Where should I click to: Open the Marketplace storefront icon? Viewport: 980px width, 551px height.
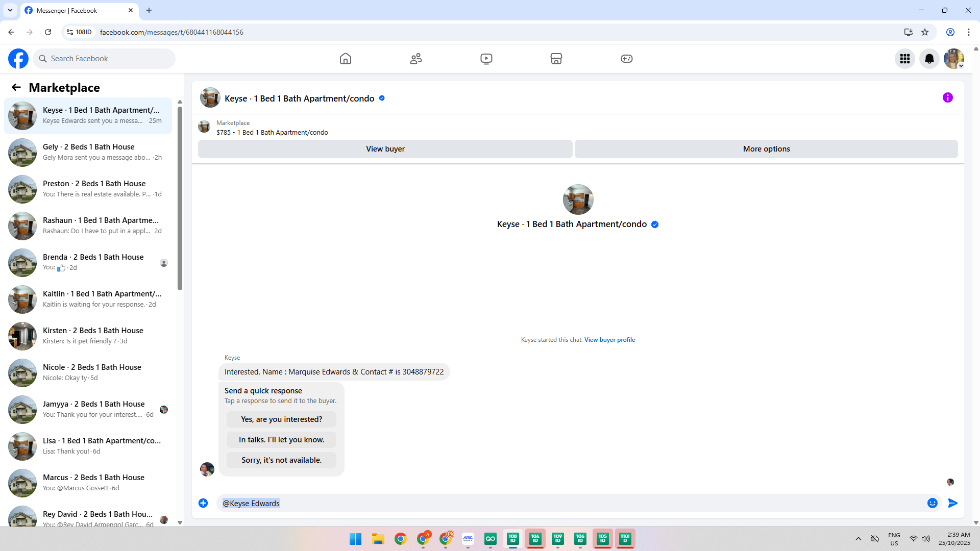pyautogui.click(x=556, y=59)
